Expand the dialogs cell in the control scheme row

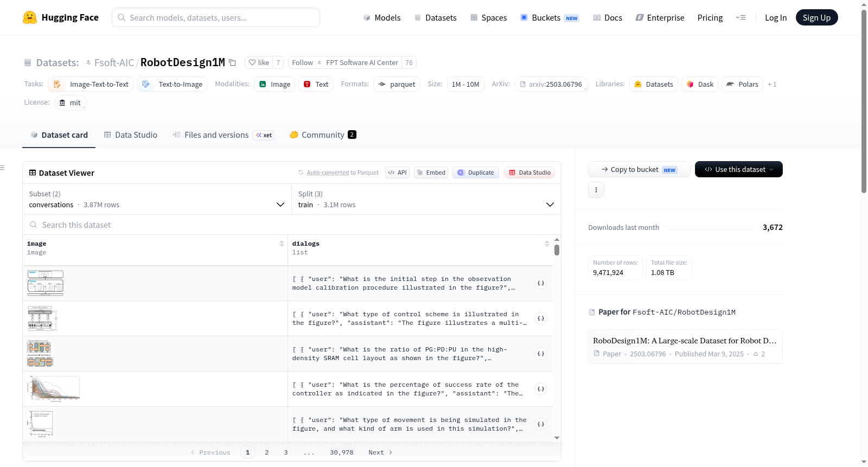click(x=541, y=318)
